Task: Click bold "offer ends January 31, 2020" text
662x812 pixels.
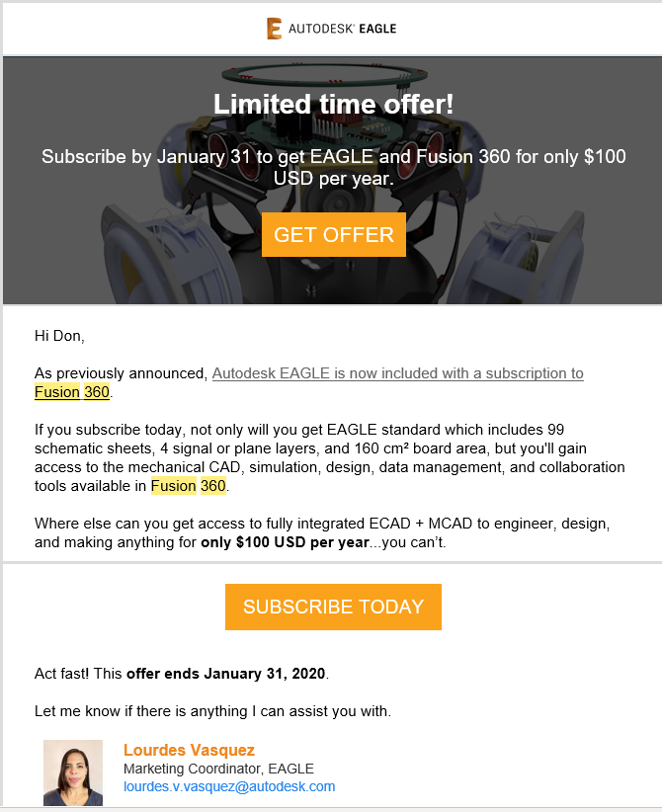Action: point(226,674)
